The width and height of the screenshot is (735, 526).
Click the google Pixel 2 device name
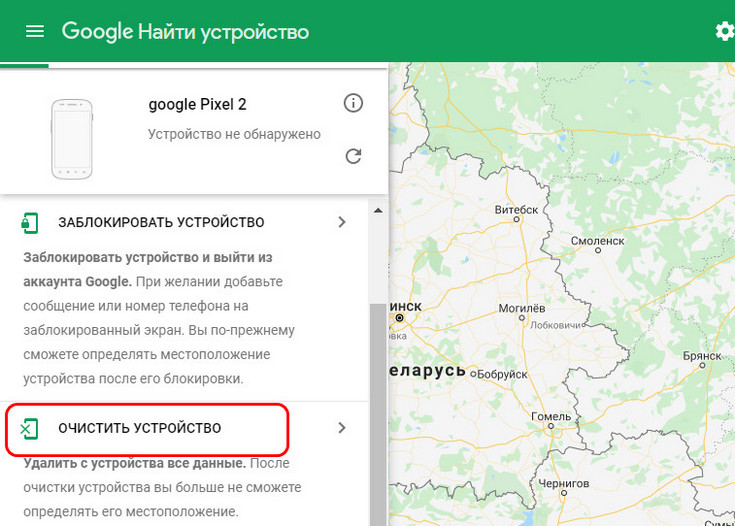click(197, 104)
